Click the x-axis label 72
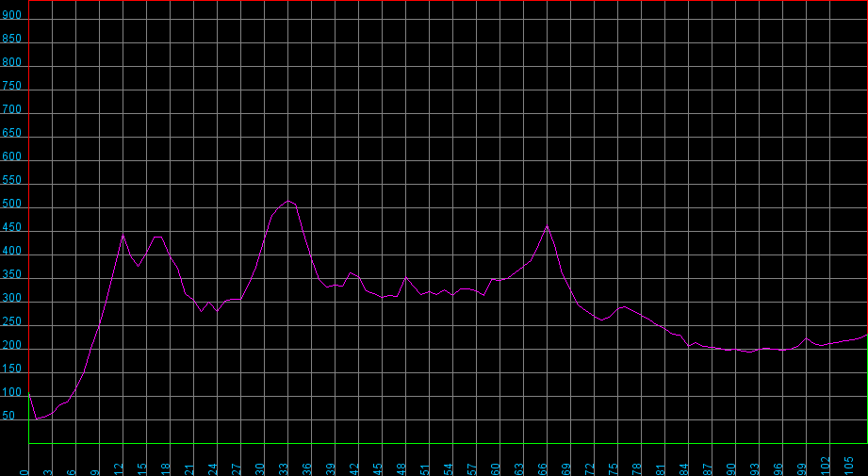 coord(590,469)
